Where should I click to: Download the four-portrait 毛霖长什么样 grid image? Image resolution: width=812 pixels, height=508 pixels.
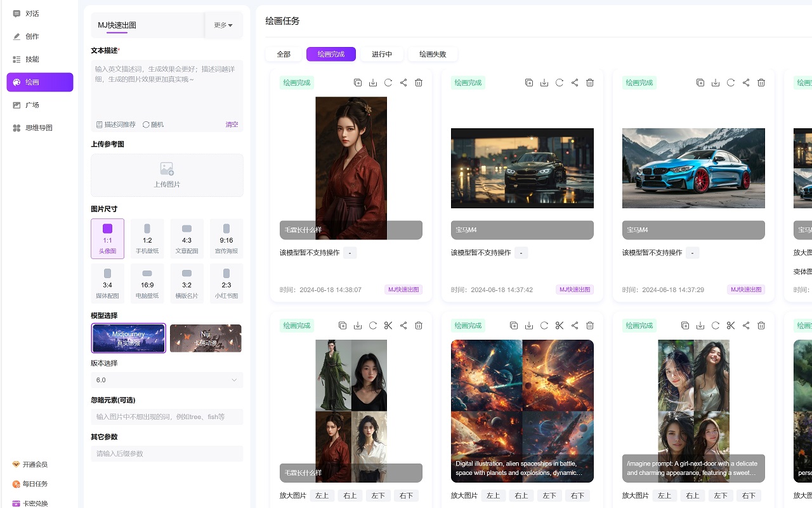[x=358, y=326]
